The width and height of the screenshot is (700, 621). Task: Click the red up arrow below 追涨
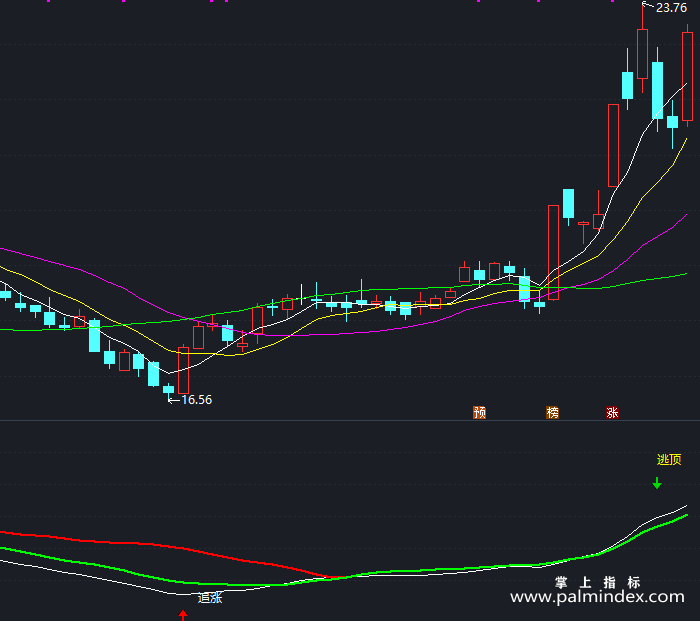(183, 615)
